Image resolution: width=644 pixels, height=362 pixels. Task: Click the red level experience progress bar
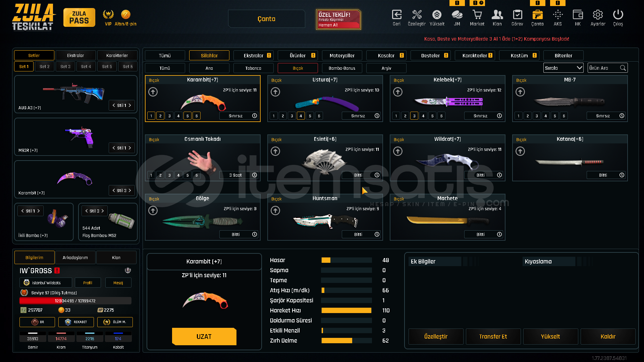(x=75, y=301)
